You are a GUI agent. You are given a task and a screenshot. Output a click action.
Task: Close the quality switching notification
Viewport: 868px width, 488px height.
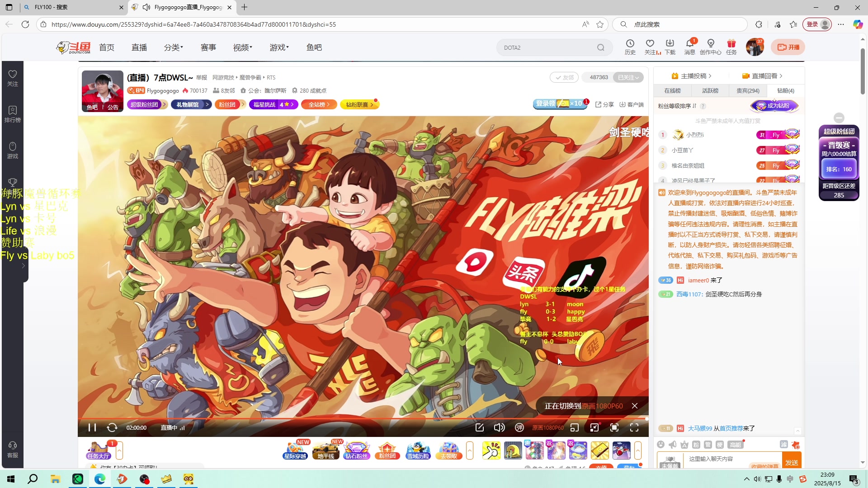click(x=635, y=406)
